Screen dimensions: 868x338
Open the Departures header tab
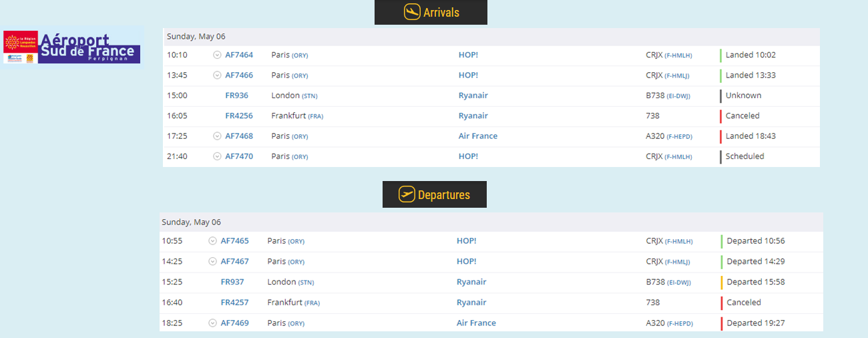tap(435, 194)
